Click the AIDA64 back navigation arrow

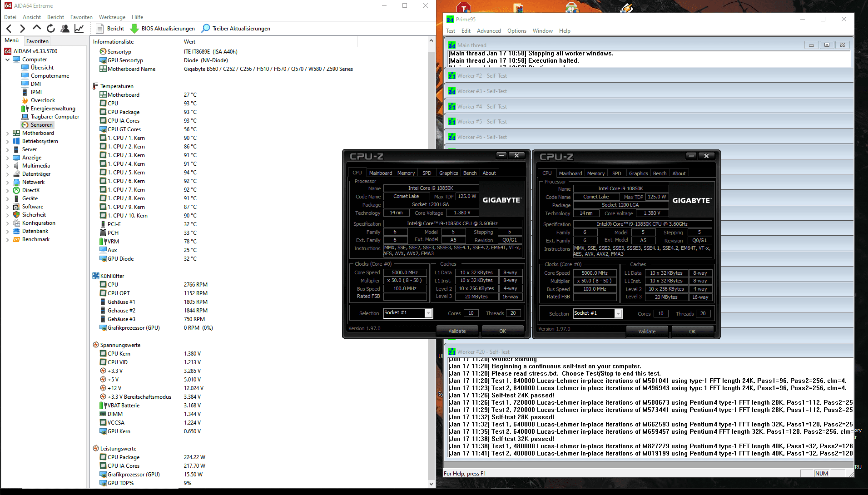9,29
